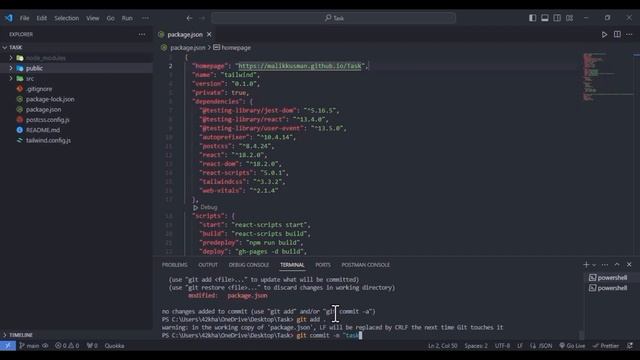Open errors and warnings count
Viewport: 640px width, 360px height.
point(67,346)
